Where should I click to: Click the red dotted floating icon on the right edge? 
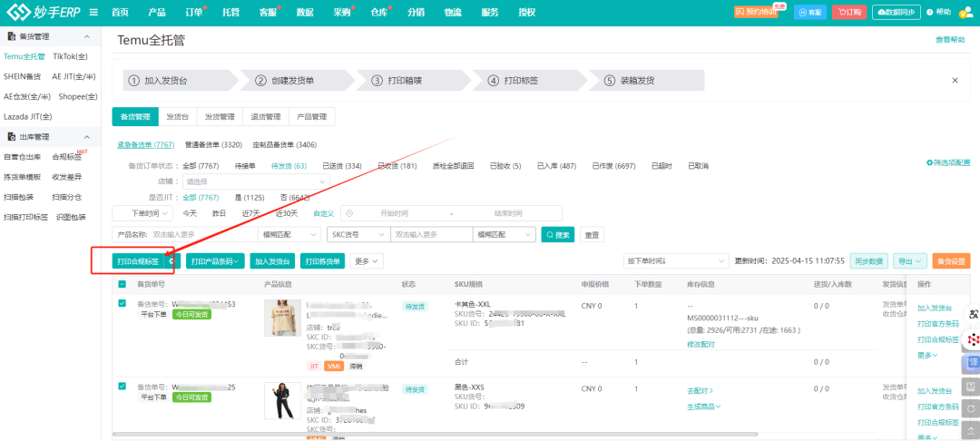coord(973,339)
